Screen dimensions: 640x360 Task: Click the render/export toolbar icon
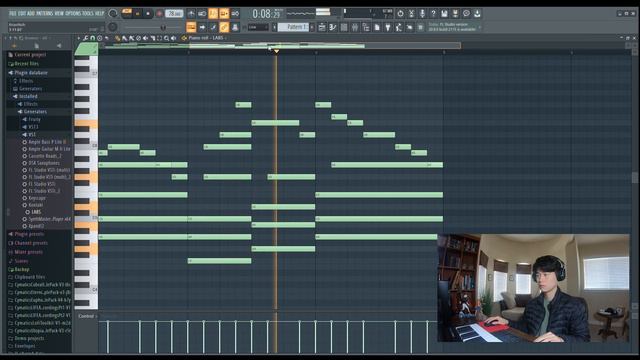coord(456,13)
